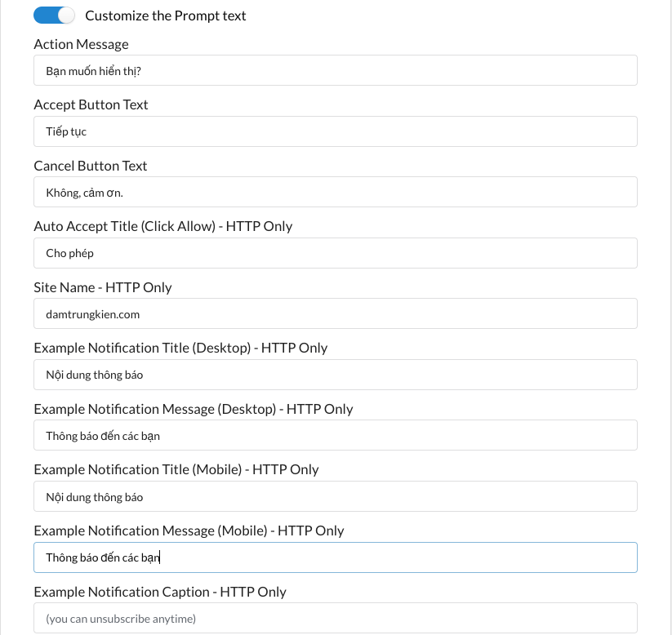The width and height of the screenshot is (672, 635).
Task: Click 'Auto Accept Title (Click Allow)' label
Action: 125,226
